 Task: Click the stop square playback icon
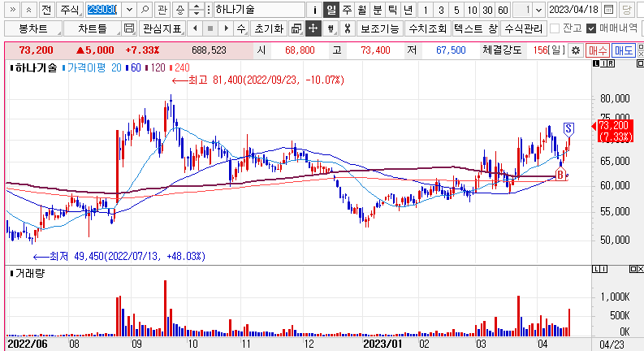(x=210, y=28)
